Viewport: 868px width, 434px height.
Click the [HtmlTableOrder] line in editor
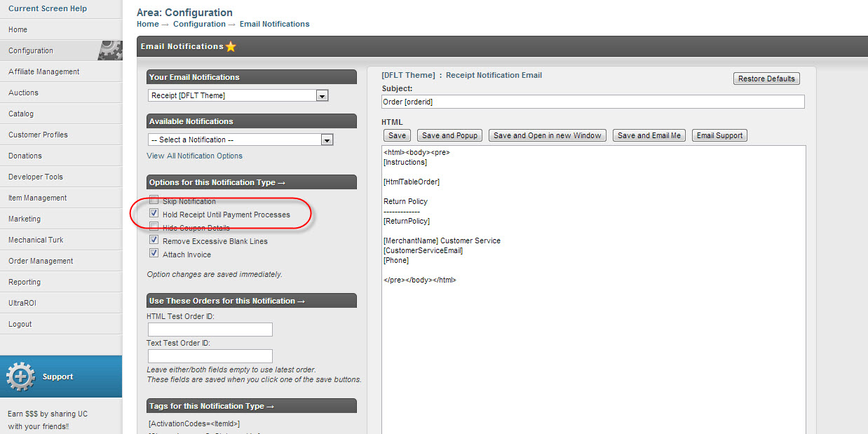pyautogui.click(x=412, y=182)
